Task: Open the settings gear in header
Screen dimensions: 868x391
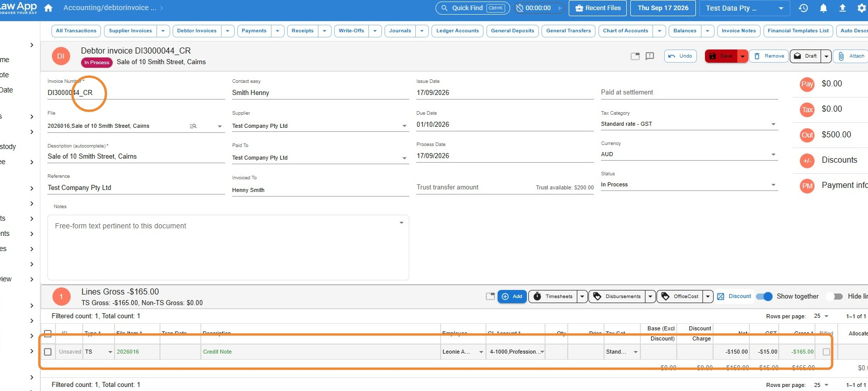Action: pos(861,8)
